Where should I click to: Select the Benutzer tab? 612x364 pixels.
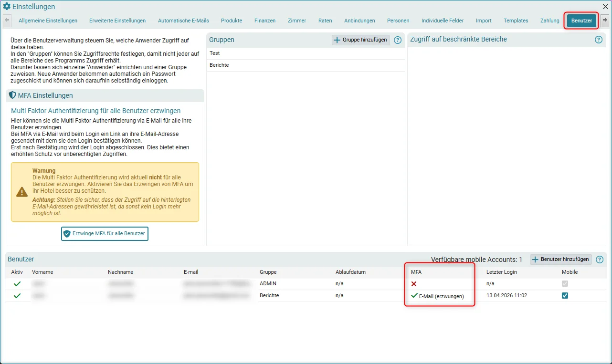coord(582,21)
